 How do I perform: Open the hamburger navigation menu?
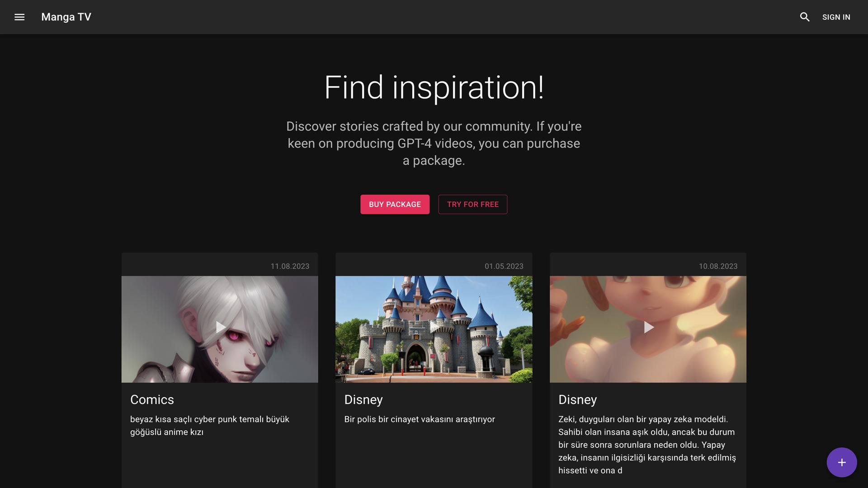tap(19, 17)
